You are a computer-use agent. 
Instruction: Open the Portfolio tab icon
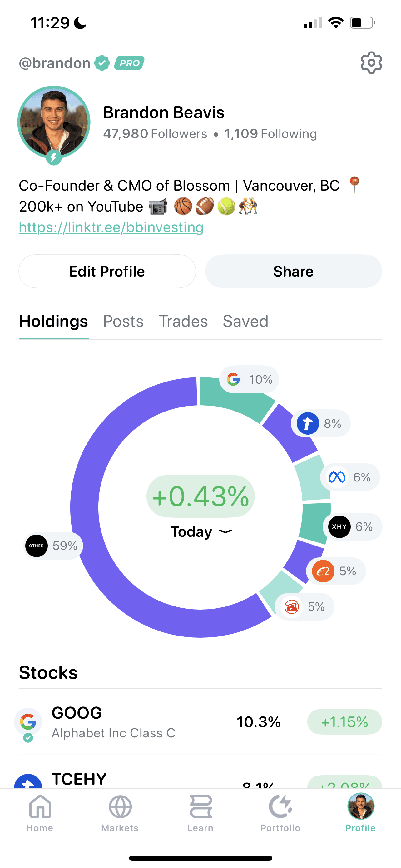280,807
